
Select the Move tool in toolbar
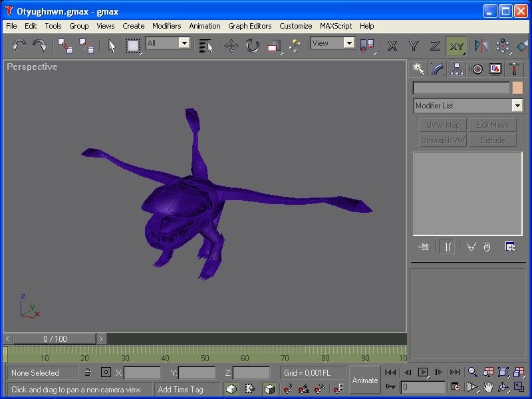tap(231, 46)
